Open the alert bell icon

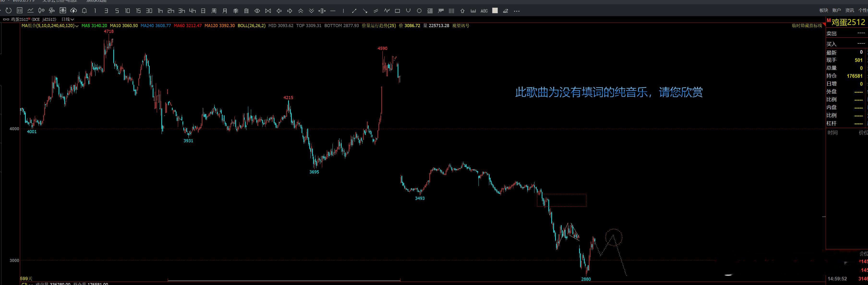tap(84, 11)
